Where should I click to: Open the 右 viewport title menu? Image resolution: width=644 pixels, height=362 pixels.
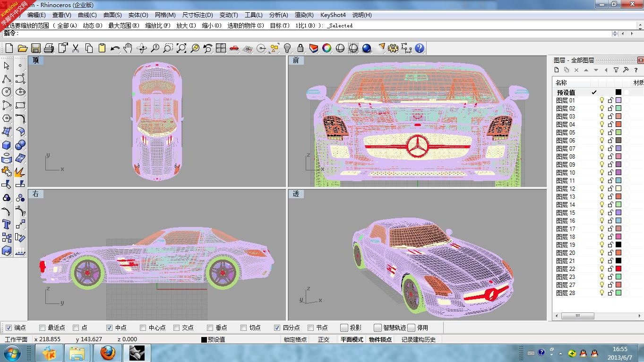point(35,194)
